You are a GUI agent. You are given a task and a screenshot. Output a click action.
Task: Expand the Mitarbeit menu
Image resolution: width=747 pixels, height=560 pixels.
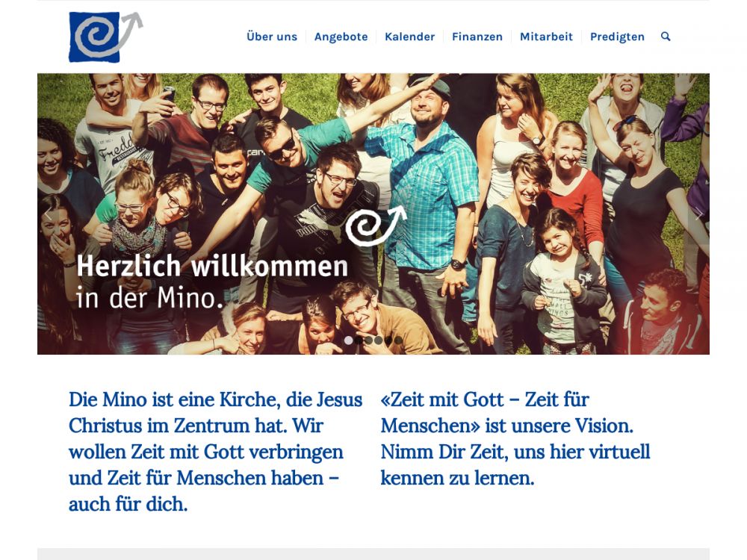(546, 37)
